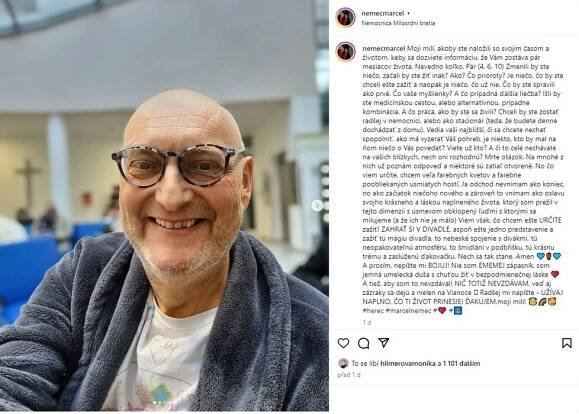Click the selfie photo of the smiling man
Viewport: 579px width, 414px height.
pos(164,205)
